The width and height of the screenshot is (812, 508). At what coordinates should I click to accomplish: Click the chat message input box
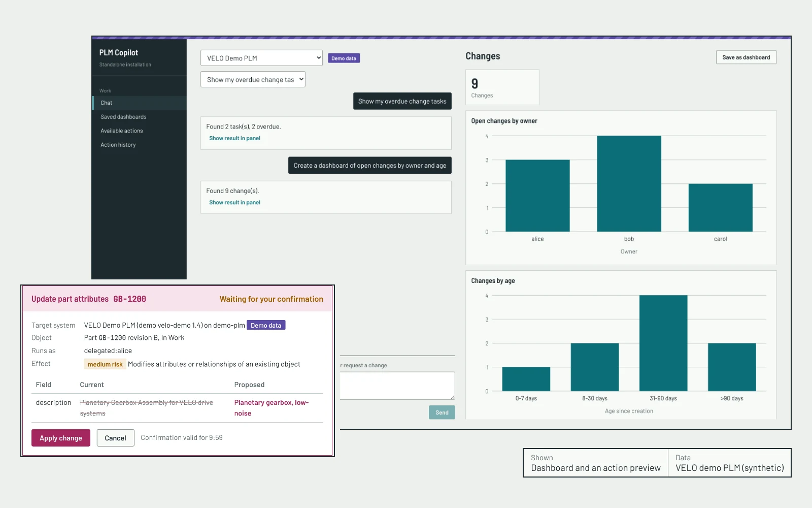(x=397, y=386)
